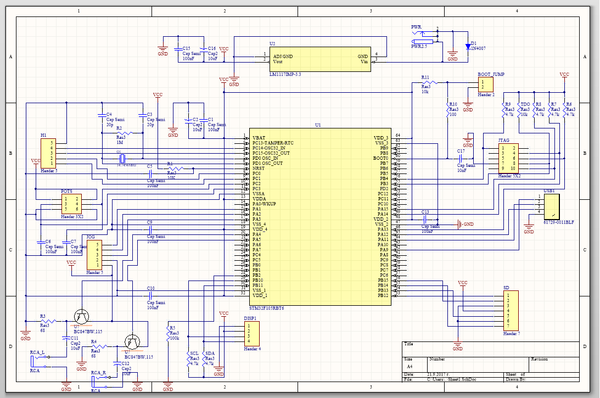Select capacitor C13 symbol

(x=425, y=220)
